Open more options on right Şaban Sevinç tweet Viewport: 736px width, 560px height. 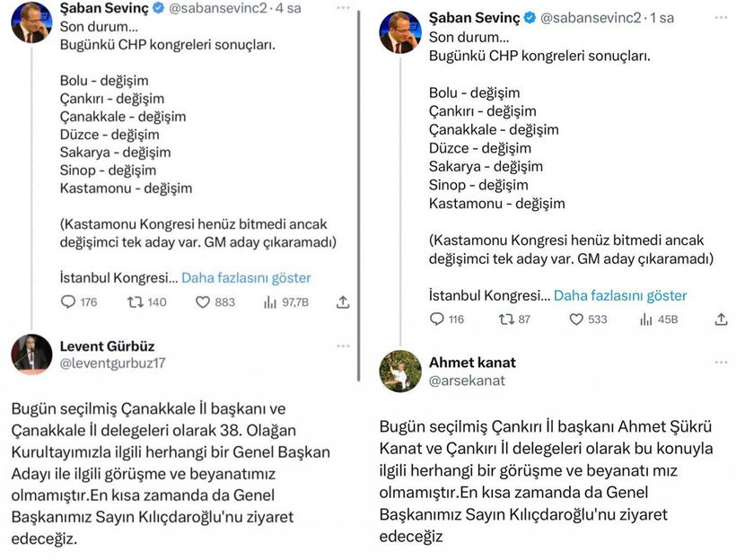[x=722, y=18]
